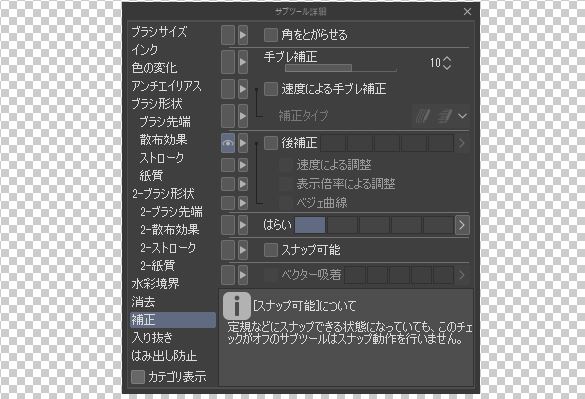
Task: Enable 角をとがらせる checkbox
Action: click(270, 35)
